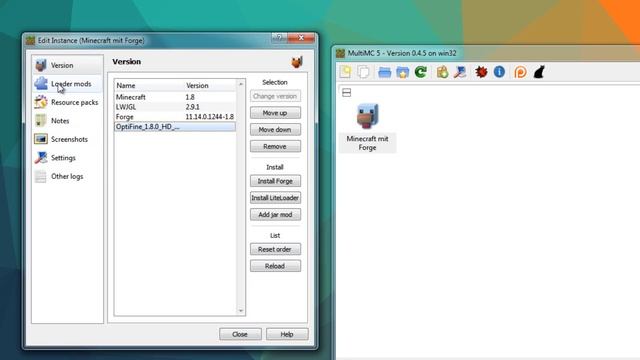The image size is (640, 360).
Task: Click the Resource packs icon
Action: (x=41, y=102)
